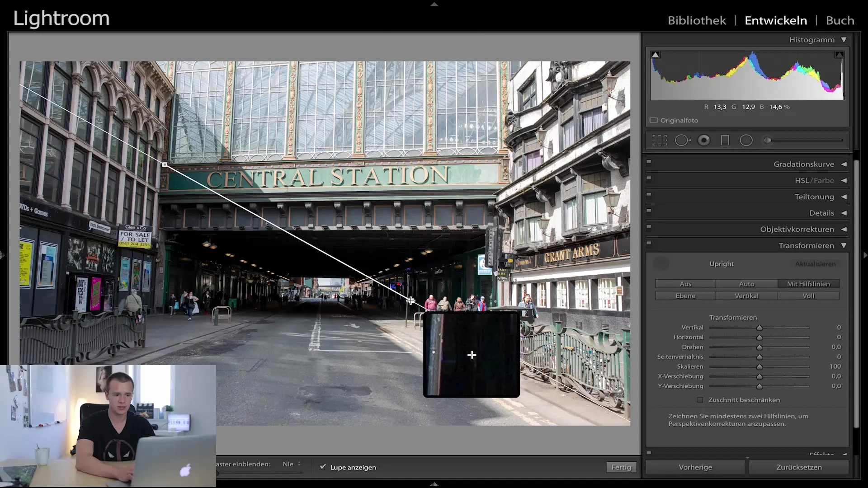Select Upright Mit Hilfslinien mode
Image resolution: width=868 pixels, height=488 pixels.
[x=808, y=284]
